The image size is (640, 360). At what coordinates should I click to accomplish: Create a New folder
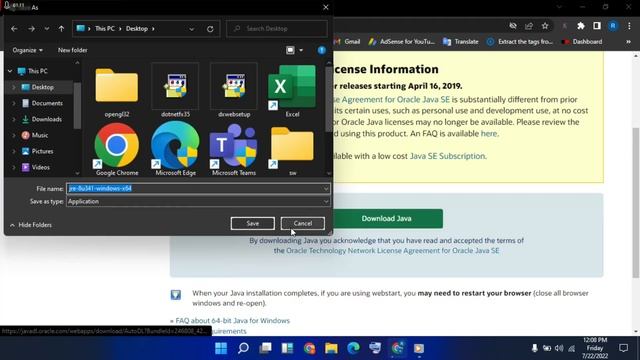[73, 50]
